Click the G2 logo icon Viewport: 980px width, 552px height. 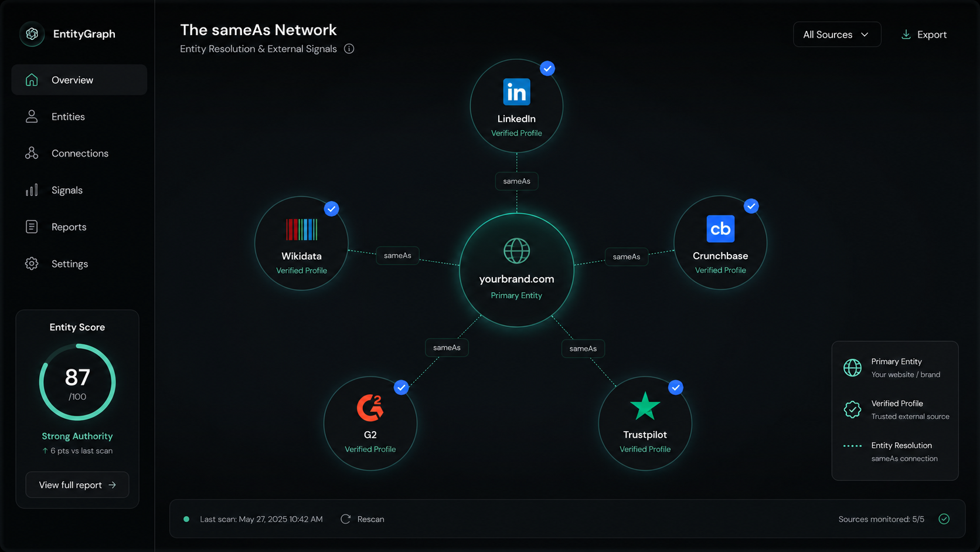(x=370, y=408)
